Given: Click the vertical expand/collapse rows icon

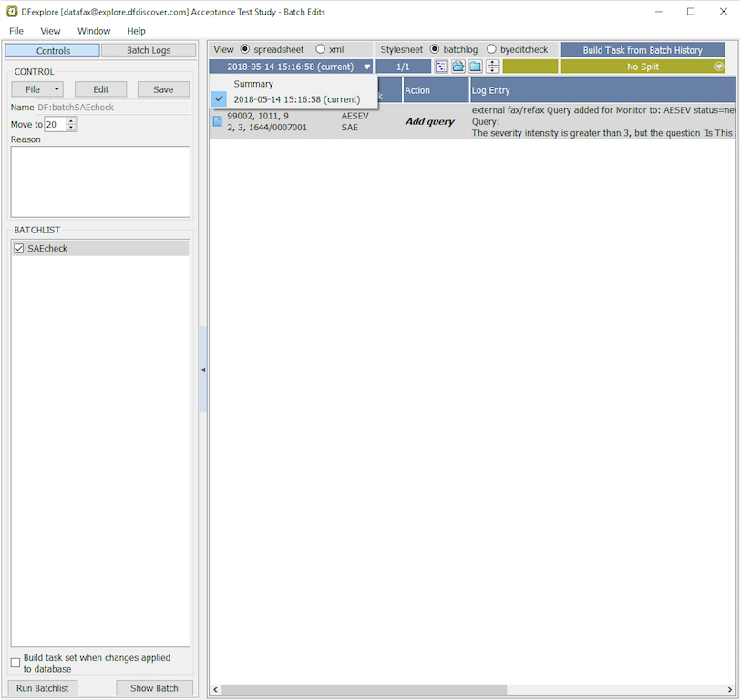Looking at the screenshot, I should [x=492, y=67].
